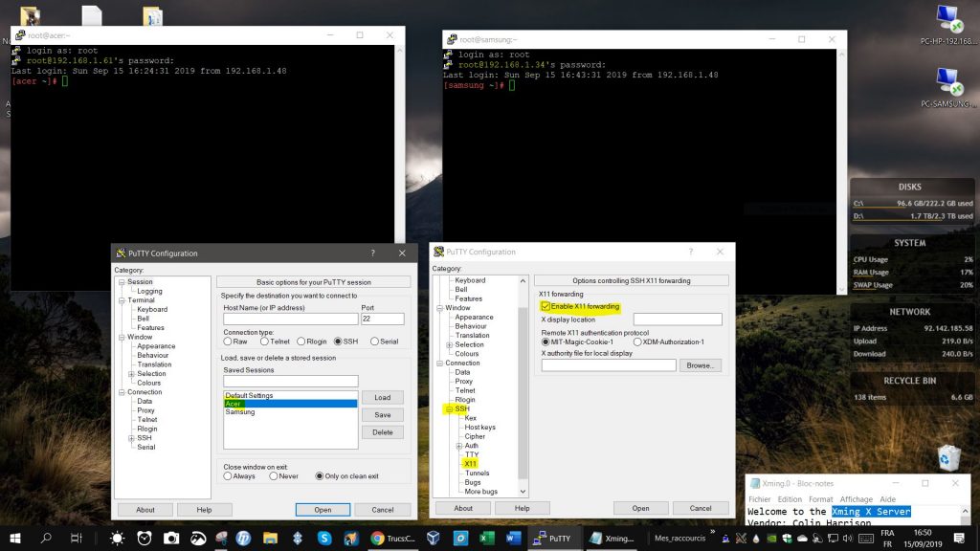Click the PuTTY icon in root@acer title bar

point(20,35)
